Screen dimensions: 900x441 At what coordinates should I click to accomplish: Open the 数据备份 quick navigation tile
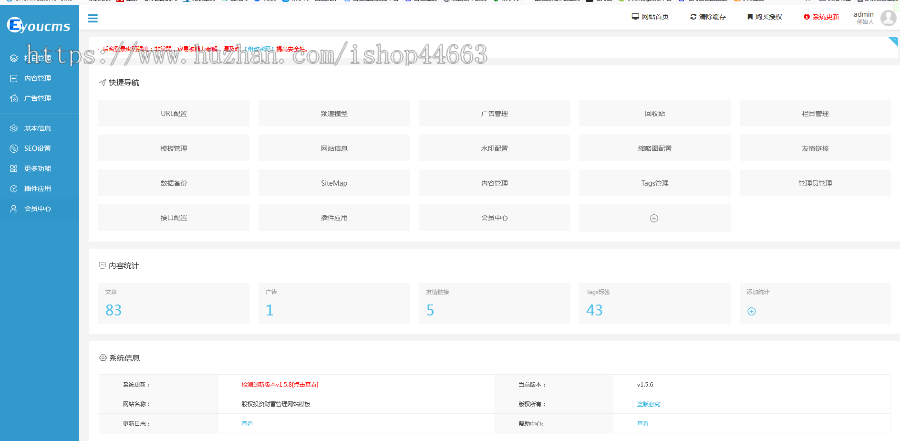[174, 183]
